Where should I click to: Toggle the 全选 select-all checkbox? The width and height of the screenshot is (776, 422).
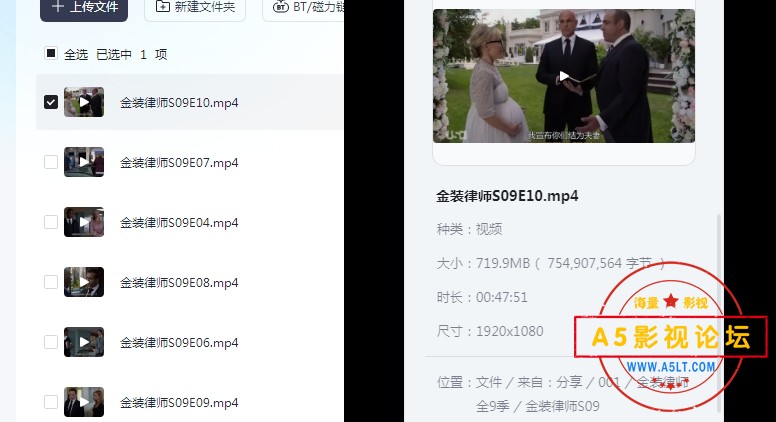tap(51, 53)
